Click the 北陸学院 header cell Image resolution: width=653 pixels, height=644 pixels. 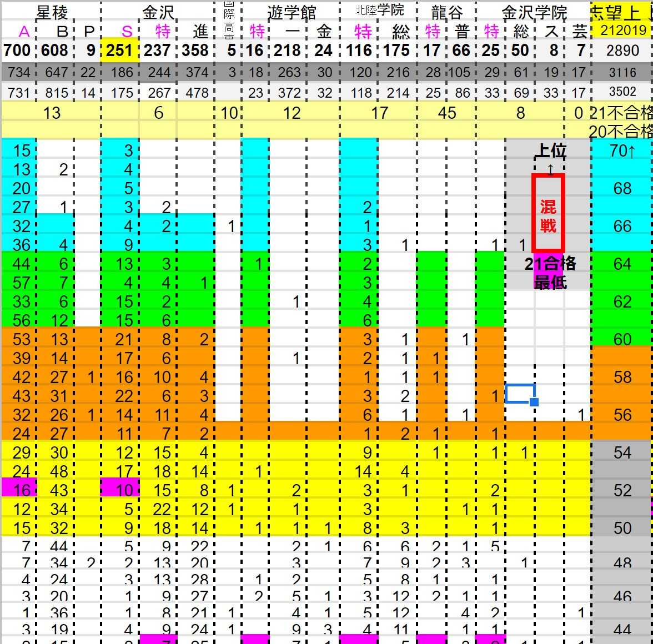[379, 11]
